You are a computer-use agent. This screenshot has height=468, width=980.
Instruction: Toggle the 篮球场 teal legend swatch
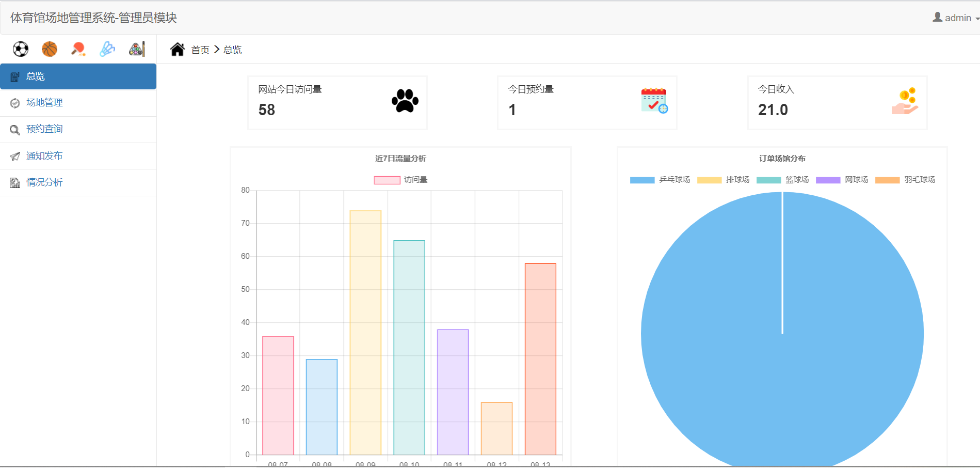pos(769,180)
